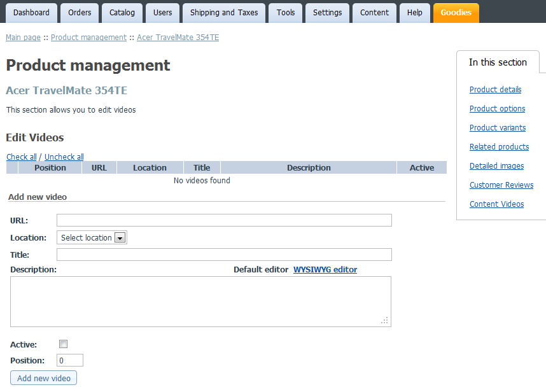Open Acer TravelMate 354TE breadcrumb link
Screen dimensions: 546x392
coord(178,38)
